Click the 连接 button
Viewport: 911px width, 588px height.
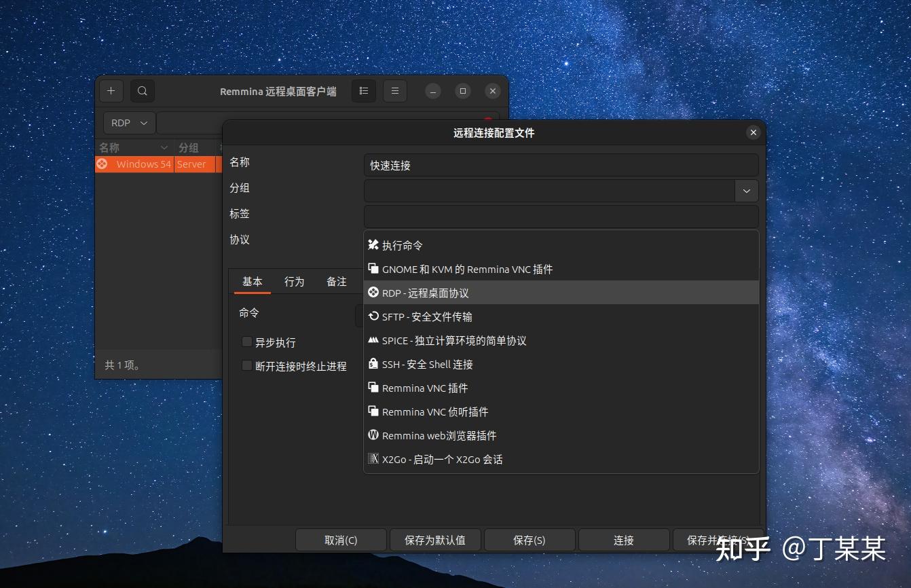[623, 540]
